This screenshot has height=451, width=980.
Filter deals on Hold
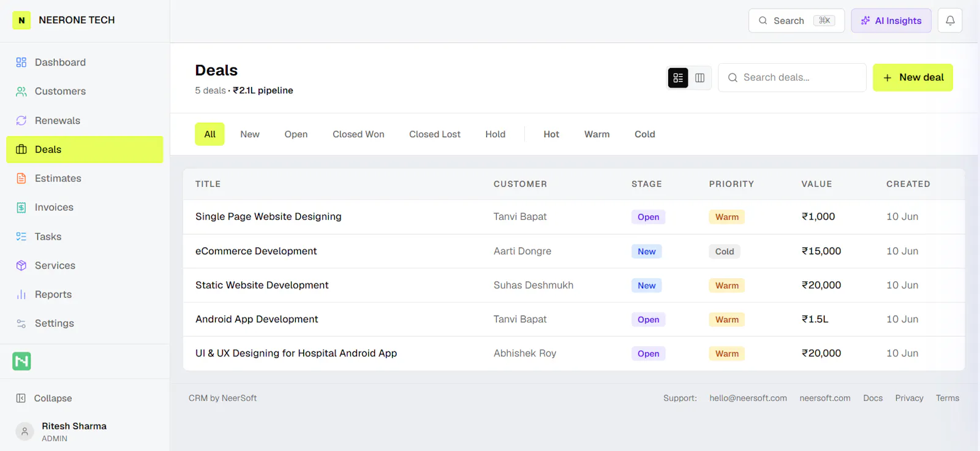coord(496,134)
